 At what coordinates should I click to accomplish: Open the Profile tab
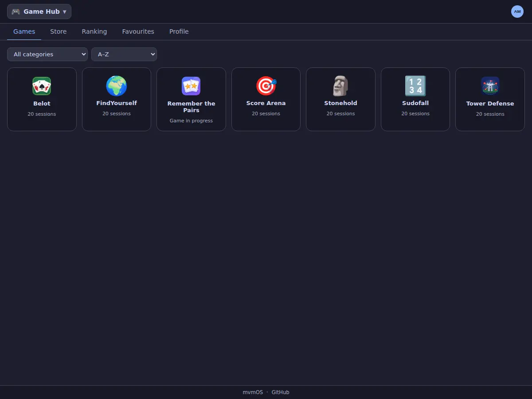[x=179, y=31]
